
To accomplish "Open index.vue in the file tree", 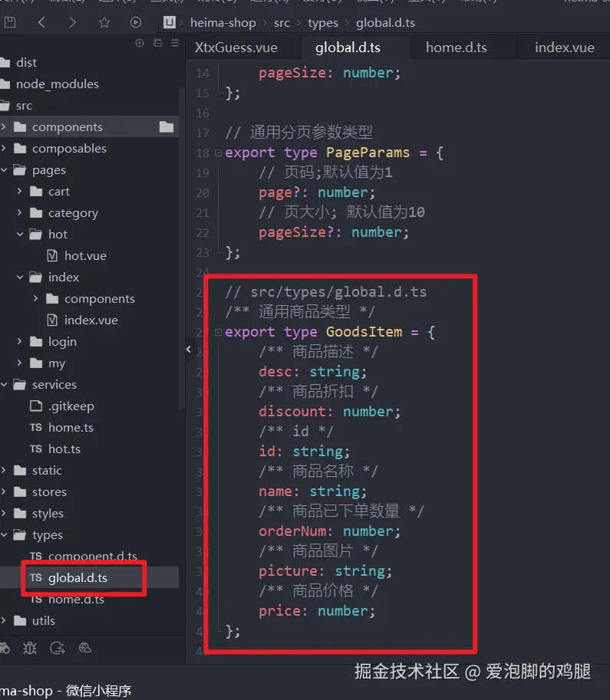I will pos(91,320).
